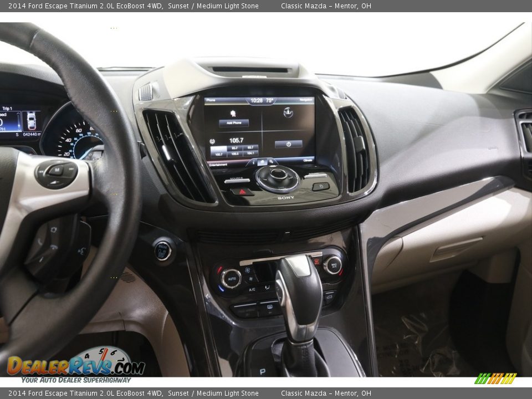Toggle MAX A/C on
Image resolution: width=532 pixels, height=399 pixels.
coord(334,265)
